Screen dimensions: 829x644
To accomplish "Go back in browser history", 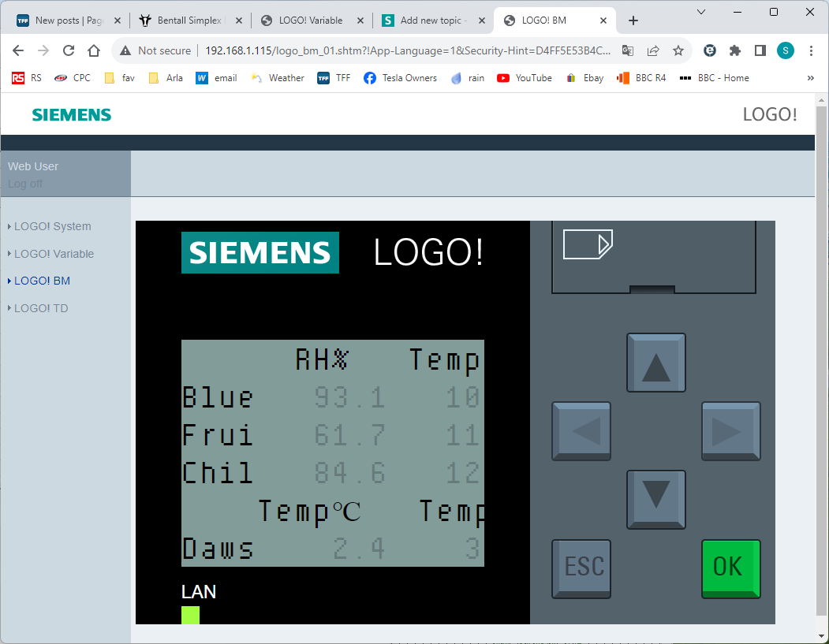I will [18, 50].
